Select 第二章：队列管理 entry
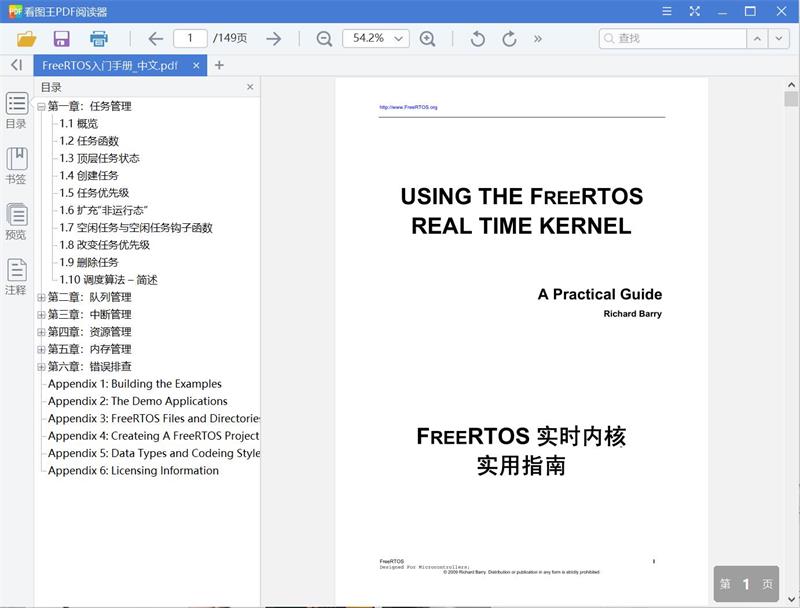800x608 pixels. tap(90, 297)
